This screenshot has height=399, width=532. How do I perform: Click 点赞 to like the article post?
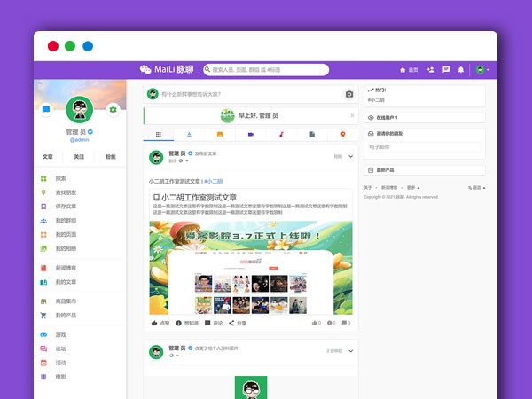160,323
